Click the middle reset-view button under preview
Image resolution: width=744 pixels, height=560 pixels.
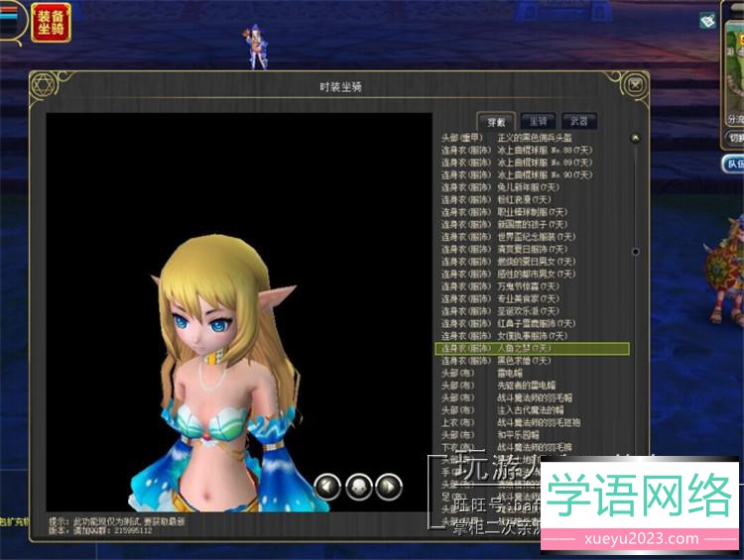358,486
